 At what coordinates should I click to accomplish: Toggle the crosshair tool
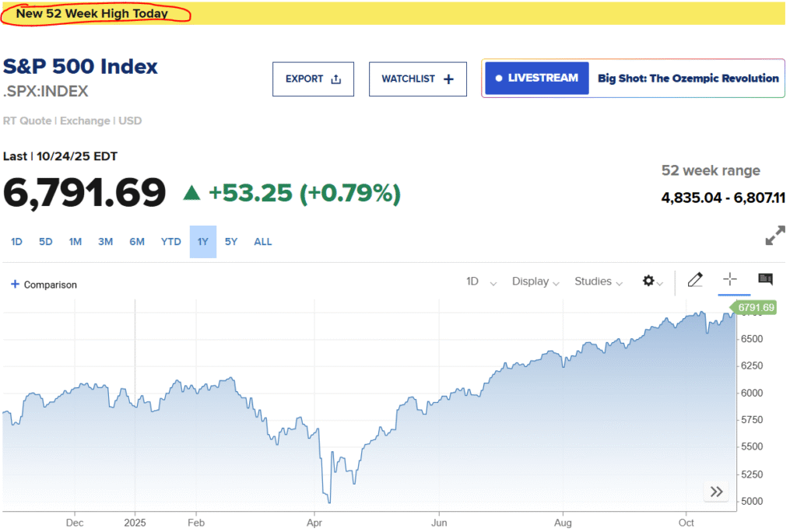coord(730,280)
